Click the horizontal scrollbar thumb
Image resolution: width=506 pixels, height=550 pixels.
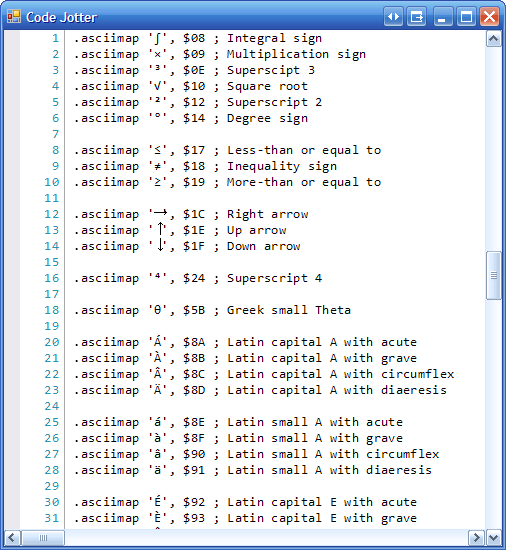(43, 537)
